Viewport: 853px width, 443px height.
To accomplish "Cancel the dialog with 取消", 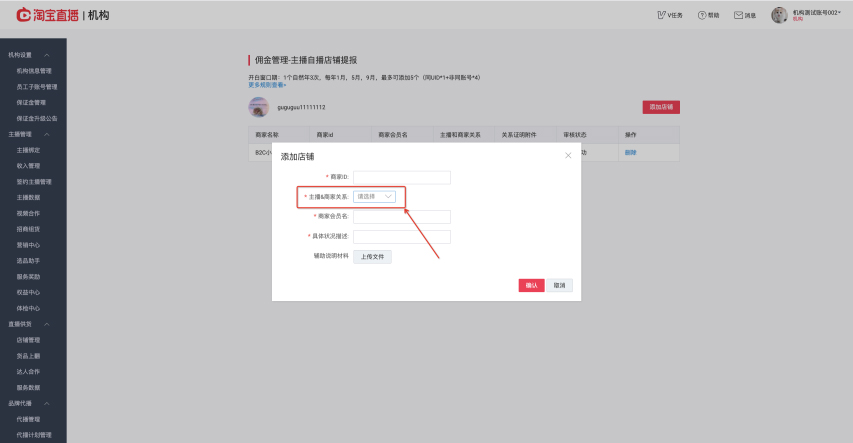I will click(x=559, y=285).
